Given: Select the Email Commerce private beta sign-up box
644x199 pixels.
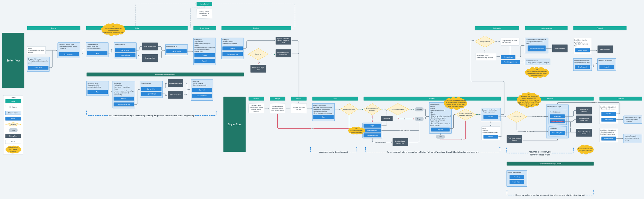Looking at the screenshot, I should 36,50.
